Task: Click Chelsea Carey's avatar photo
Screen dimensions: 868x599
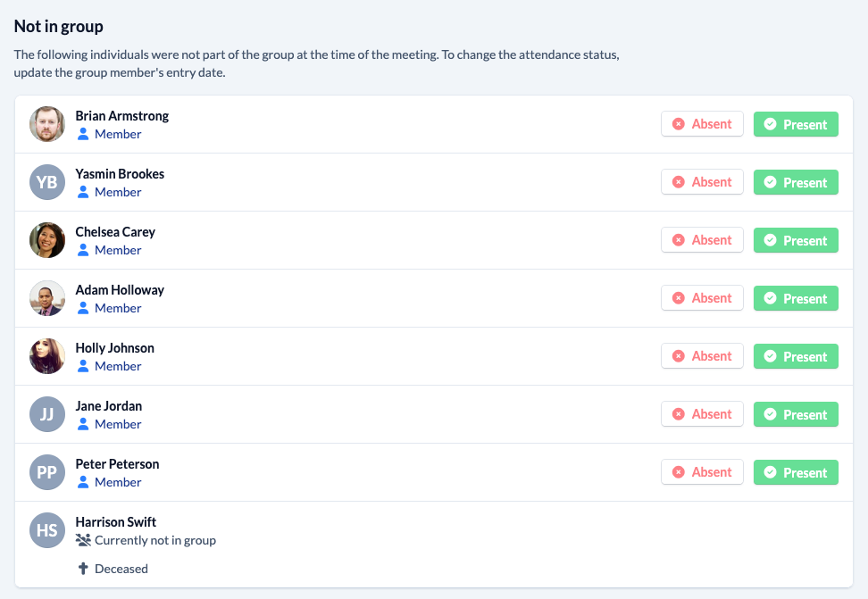Action: point(47,240)
